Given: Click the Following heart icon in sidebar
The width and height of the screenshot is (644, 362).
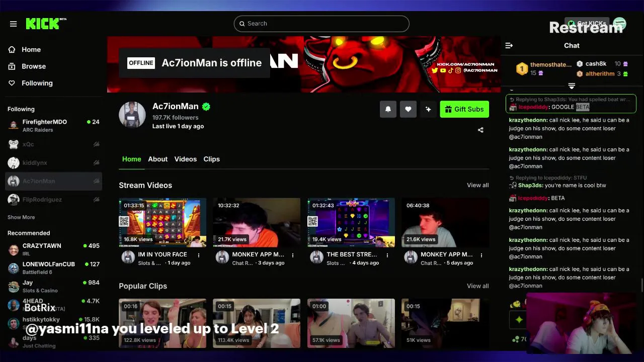Looking at the screenshot, I should [12, 83].
